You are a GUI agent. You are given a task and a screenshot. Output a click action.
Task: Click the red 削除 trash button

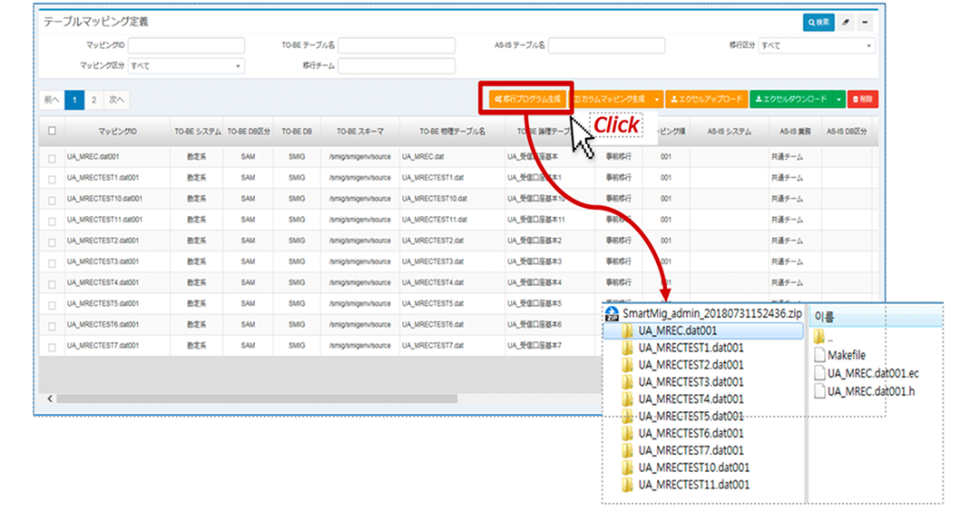point(863,98)
